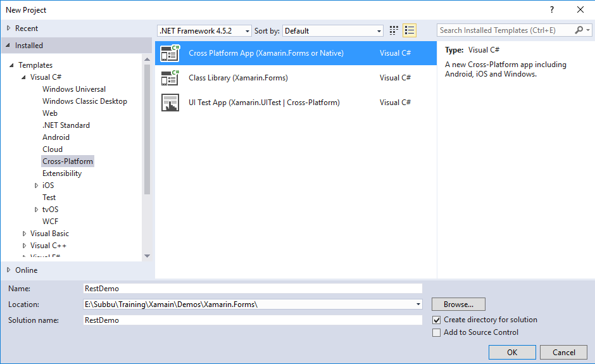The height and width of the screenshot is (364, 595).
Task: Expand the iOS tree node
Action: pos(36,185)
